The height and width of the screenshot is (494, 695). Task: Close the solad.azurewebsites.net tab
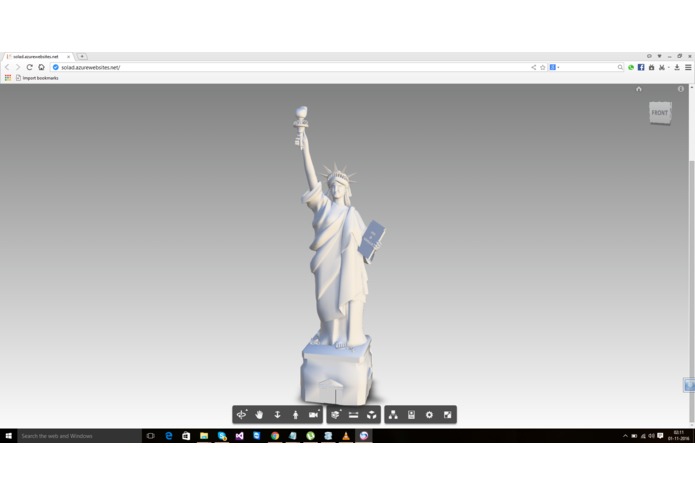68,57
